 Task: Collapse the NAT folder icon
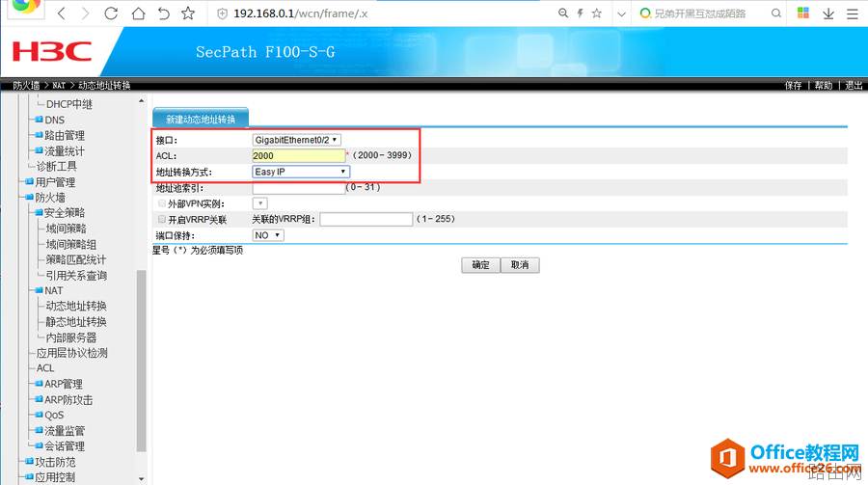click(39, 289)
